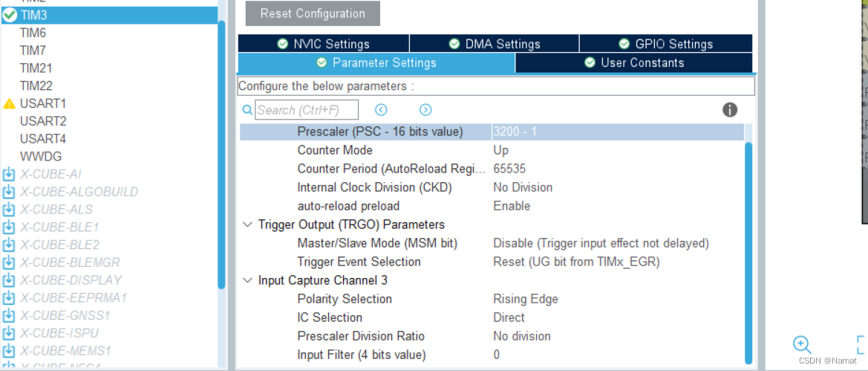Screen dimensions: 868x371
Task: Go to previous search result arrow
Action: point(381,110)
